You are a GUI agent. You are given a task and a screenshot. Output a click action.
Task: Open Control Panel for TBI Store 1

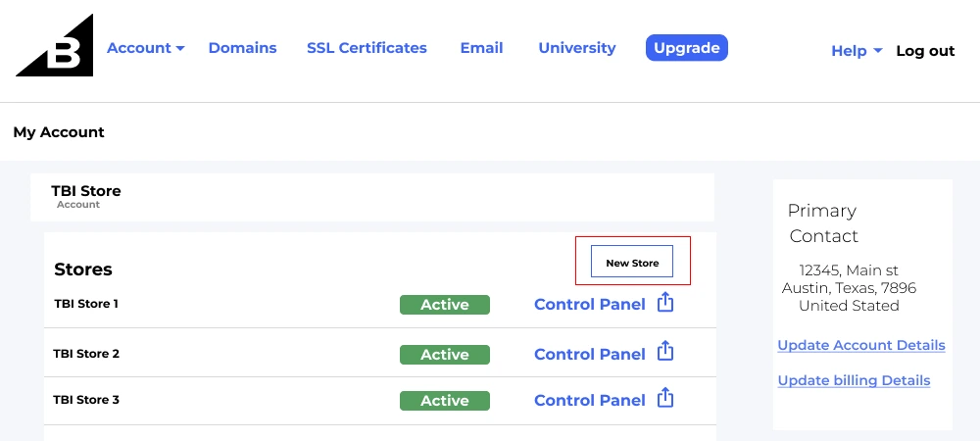point(589,305)
